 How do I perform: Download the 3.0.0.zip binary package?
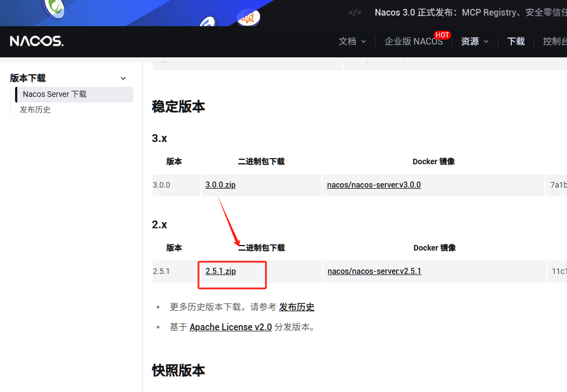coord(221,185)
